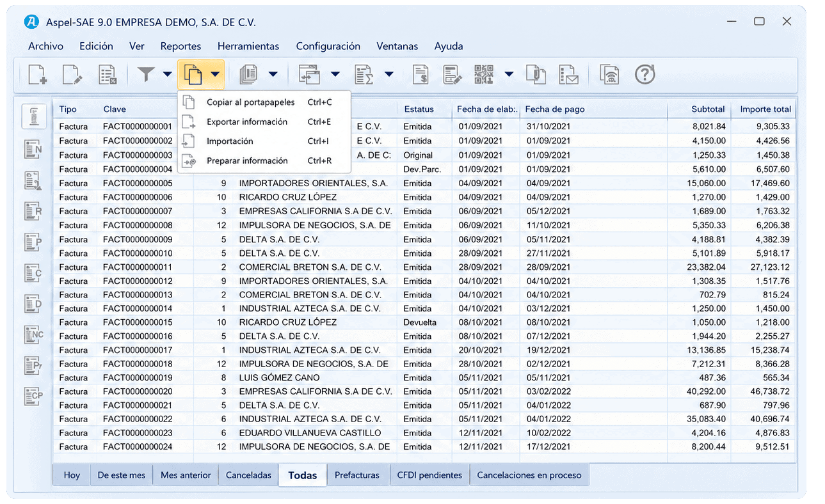The width and height of the screenshot is (825, 504).
Task: Select the sidebar document icon labeled D
Action: 33,304
